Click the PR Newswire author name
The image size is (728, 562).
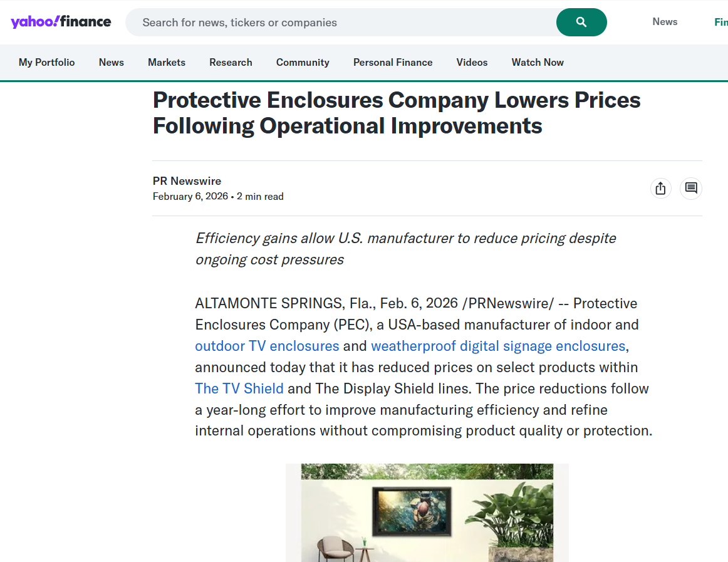(187, 181)
